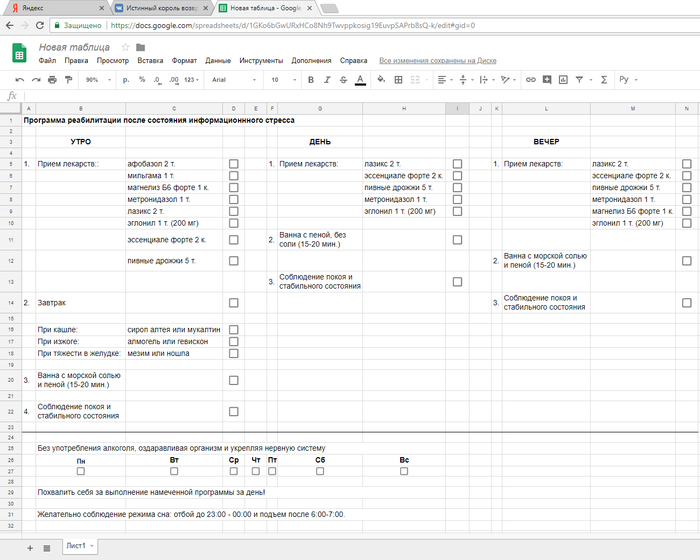
Task: Open the 90% zoom dropdown
Action: click(96, 79)
